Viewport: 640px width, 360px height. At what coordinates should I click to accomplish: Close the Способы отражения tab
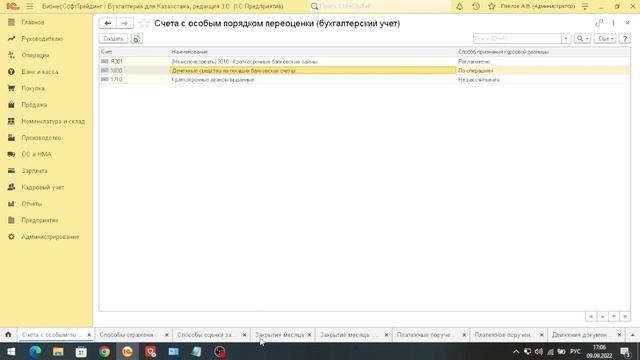pos(167,335)
